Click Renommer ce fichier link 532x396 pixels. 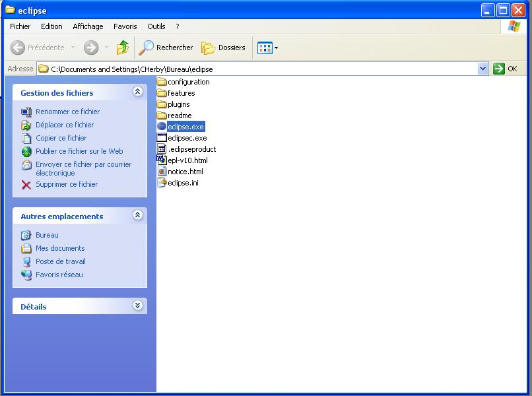(68, 112)
